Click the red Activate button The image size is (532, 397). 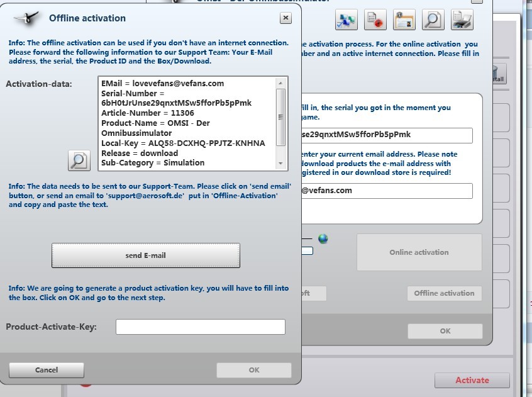pyautogui.click(x=472, y=380)
